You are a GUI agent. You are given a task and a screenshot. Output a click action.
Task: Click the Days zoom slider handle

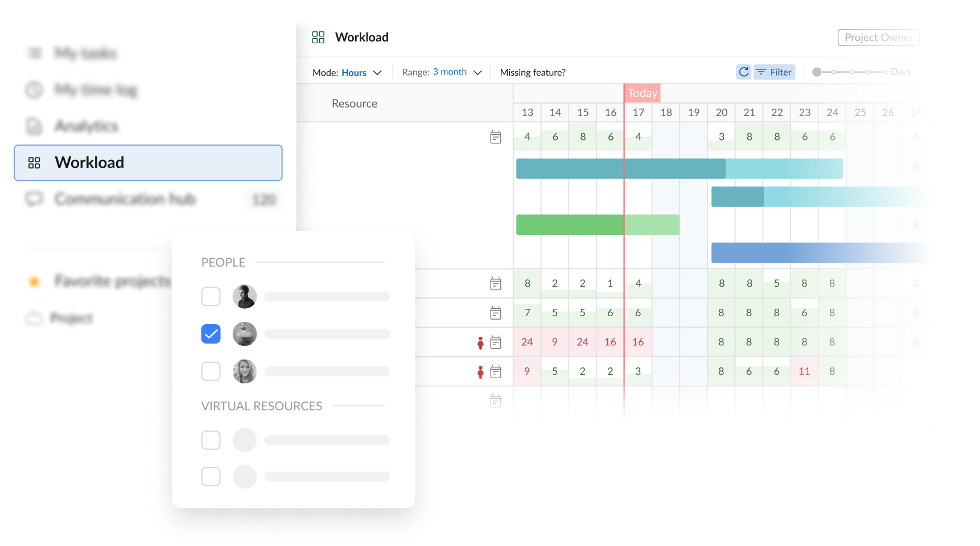pos(817,72)
